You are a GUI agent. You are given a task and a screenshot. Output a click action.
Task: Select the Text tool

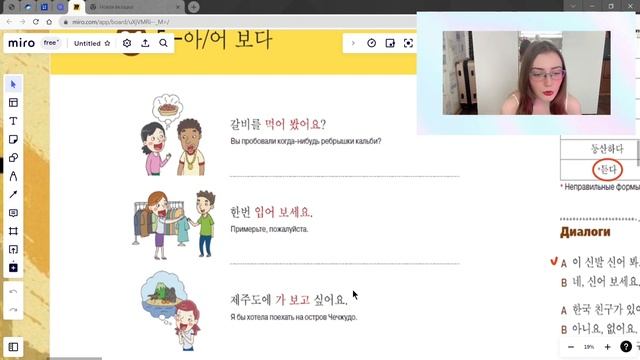(13, 121)
